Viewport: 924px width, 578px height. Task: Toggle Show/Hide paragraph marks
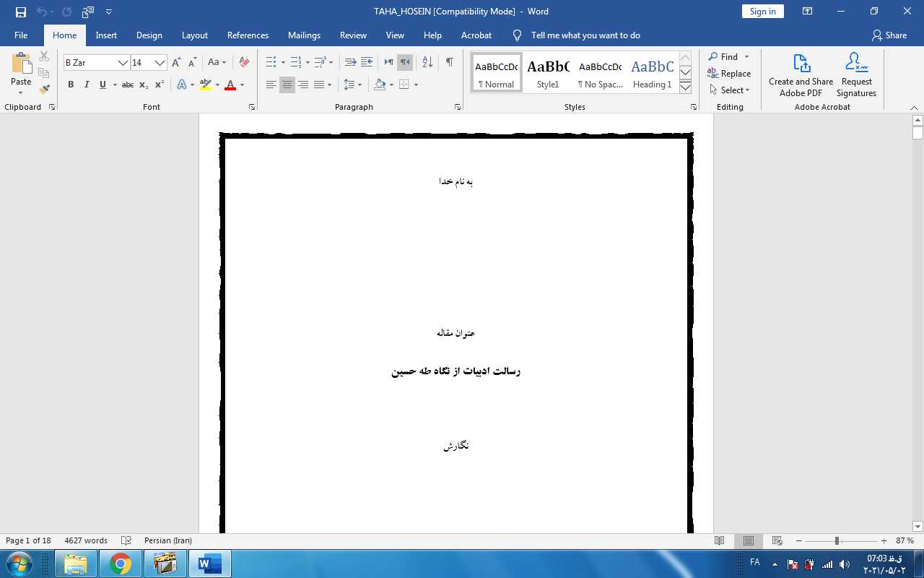[449, 63]
